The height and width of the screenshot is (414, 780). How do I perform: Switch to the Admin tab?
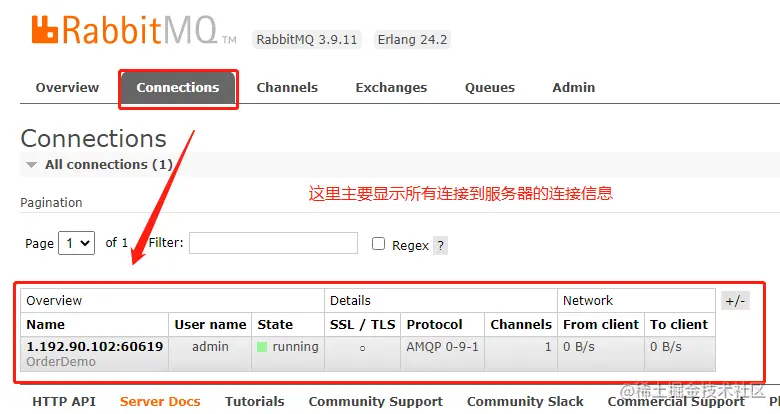point(574,88)
